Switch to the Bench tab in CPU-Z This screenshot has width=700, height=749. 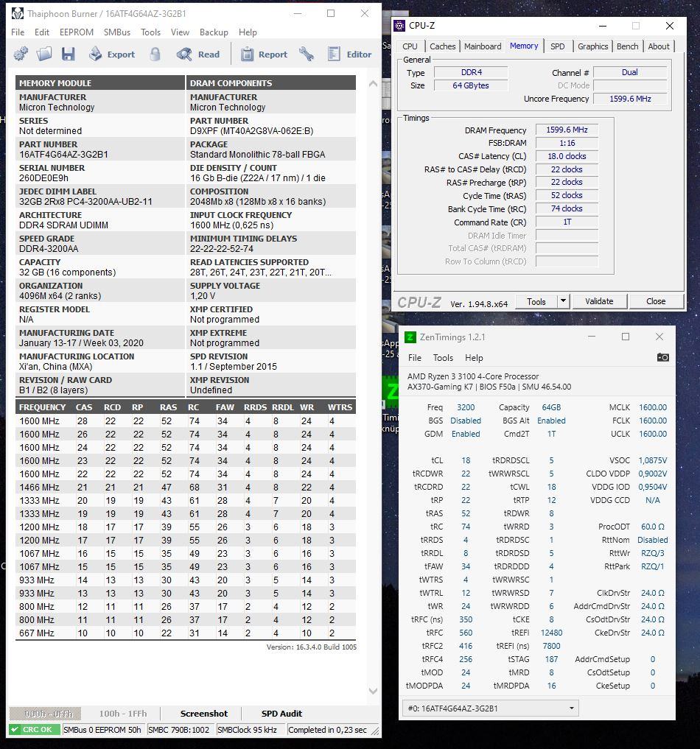(x=627, y=46)
